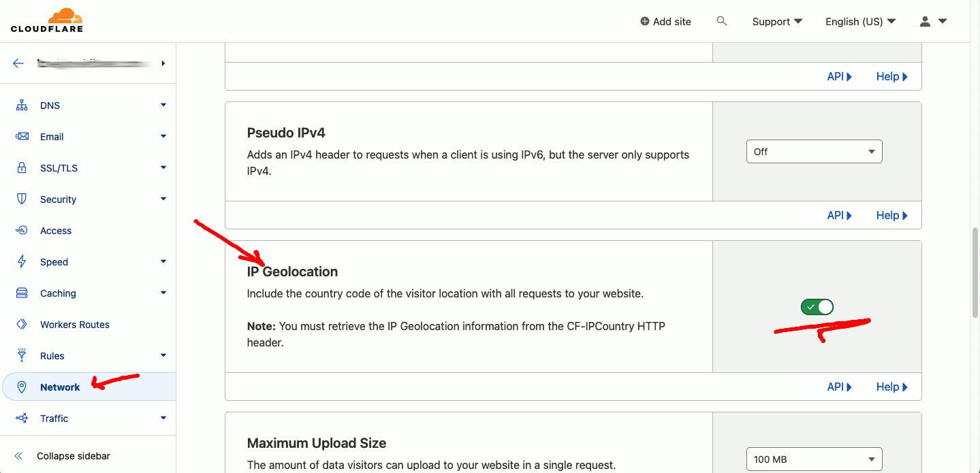Open the Maximum Upload Size dropdown

click(815, 459)
